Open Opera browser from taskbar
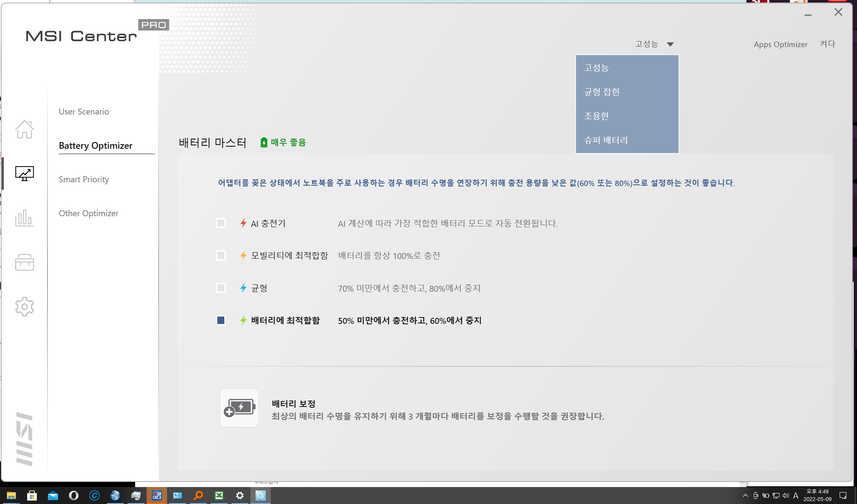Image resolution: width=857 pixels, height=504 pixels. [74, 496]
